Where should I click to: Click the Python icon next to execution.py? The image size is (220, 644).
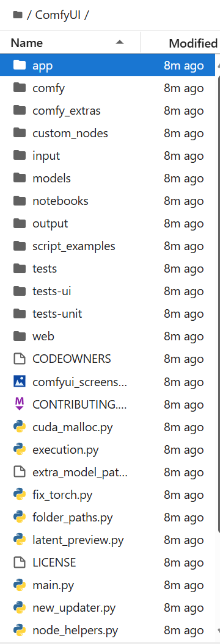click(x=20, y=449)
